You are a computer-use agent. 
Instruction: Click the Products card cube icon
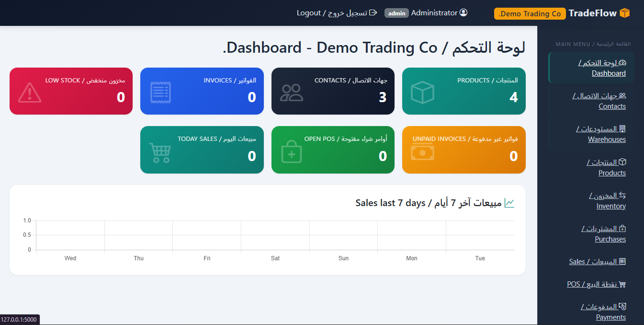pos(422,93)
